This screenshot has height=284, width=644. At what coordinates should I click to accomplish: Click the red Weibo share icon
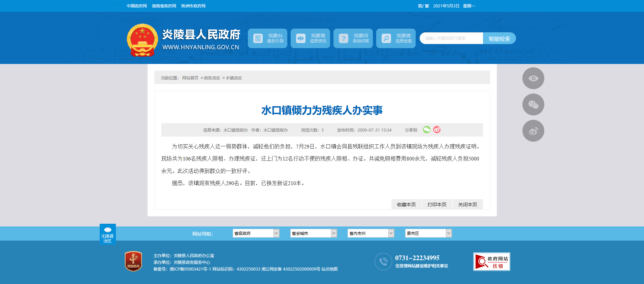tap(437, 130)
